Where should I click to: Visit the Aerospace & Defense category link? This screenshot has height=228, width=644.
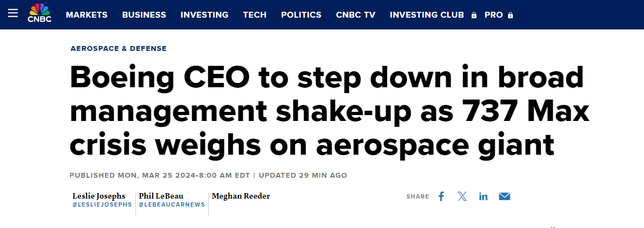click(118, 49)
